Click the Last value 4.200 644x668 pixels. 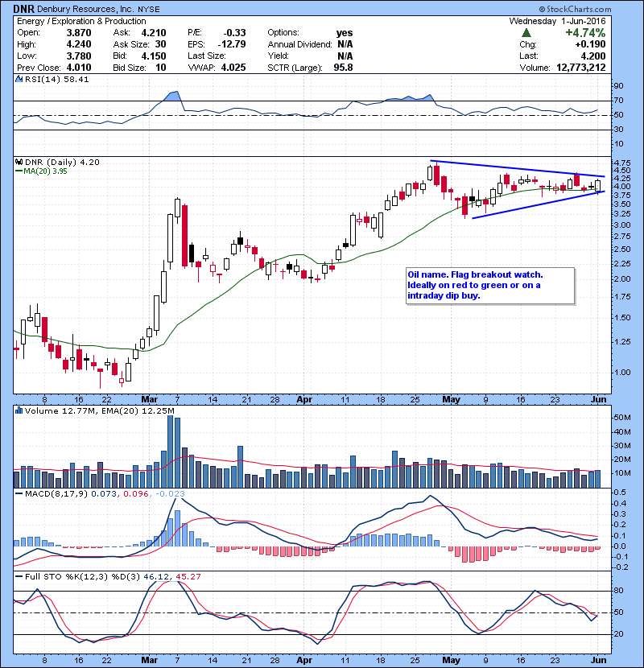(x=593, y=56)
